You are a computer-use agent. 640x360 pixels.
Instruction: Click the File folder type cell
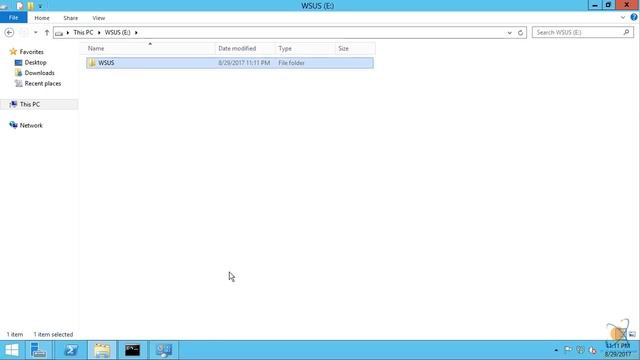(x=291, y=63)
